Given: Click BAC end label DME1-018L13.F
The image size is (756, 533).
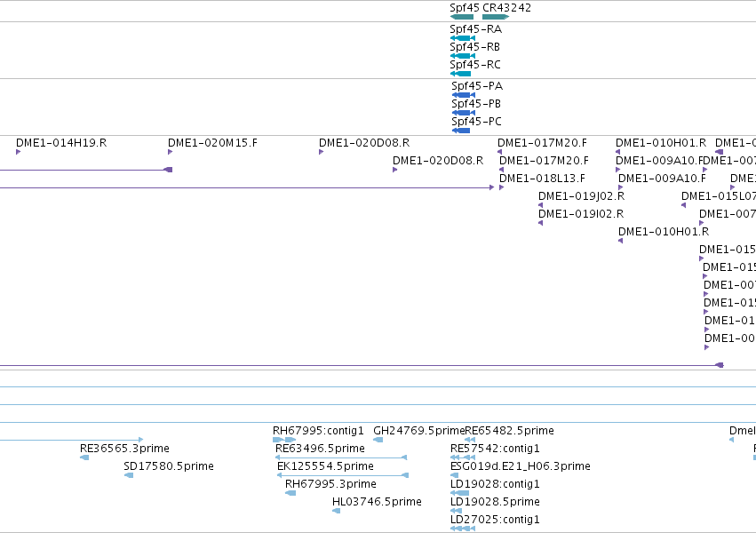Looking at the screenshot, I should [x=543, y=179].
